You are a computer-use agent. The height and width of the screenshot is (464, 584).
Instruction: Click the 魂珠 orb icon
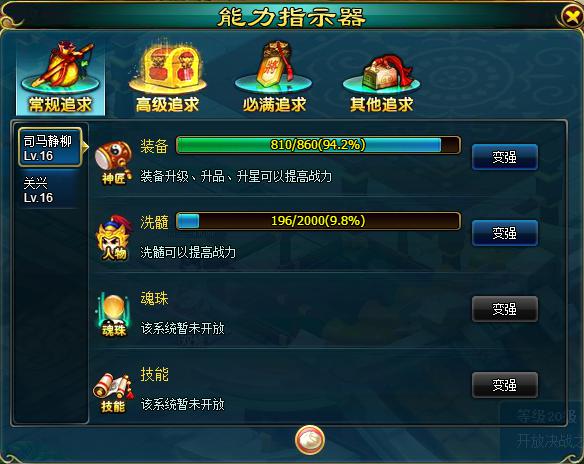[114, 315]
